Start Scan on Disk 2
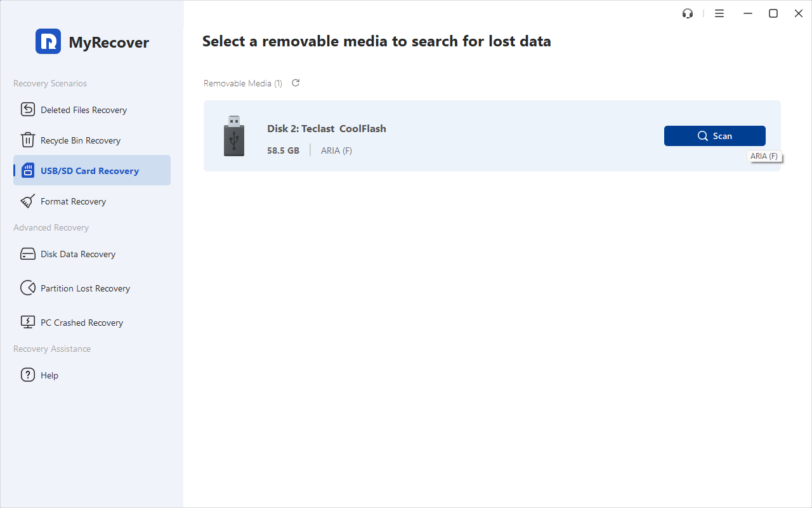812x508 pixels. coord(715,136)
